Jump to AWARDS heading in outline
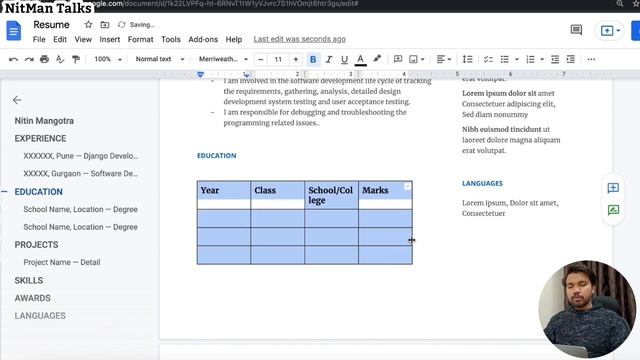Screen dimensions: 640x360 (33, 298)
